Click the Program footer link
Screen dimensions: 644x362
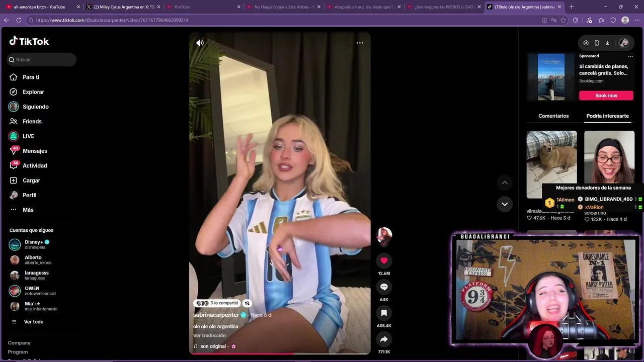point(18,352)
